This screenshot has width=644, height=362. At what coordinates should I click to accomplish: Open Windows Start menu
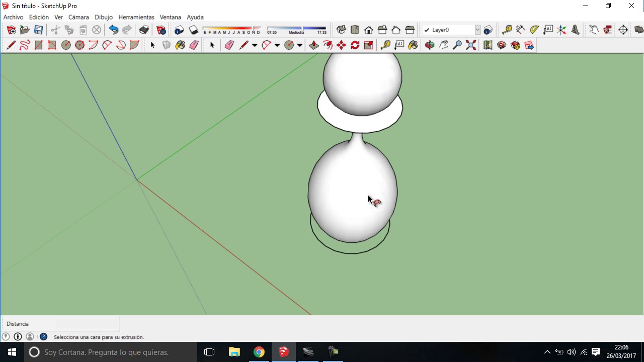tap(12, 352)
